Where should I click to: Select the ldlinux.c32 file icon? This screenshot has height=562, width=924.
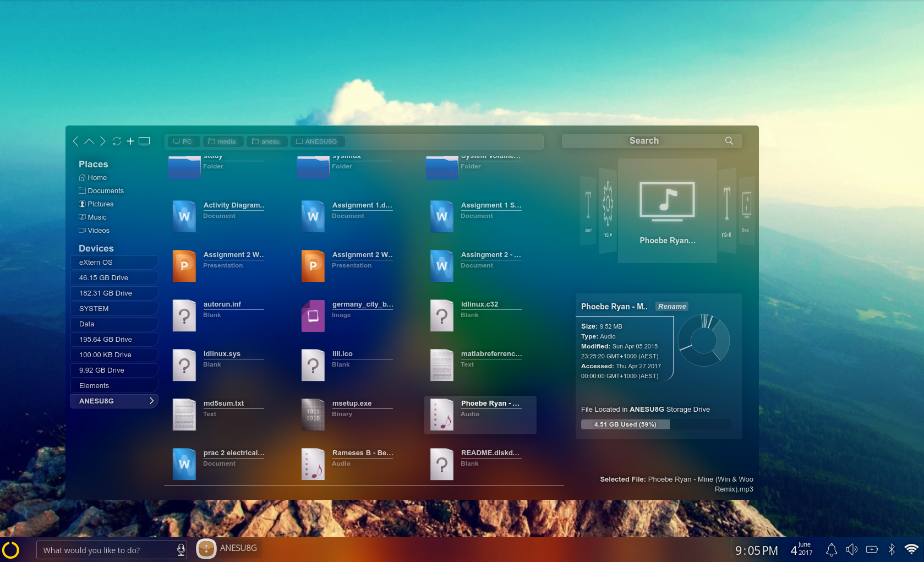(x=442, y=315)
